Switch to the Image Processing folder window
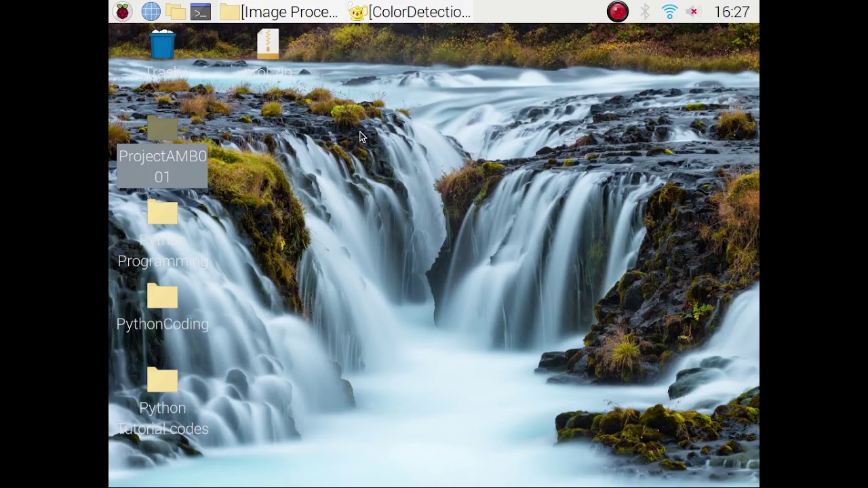Screen dimensions: 868x488 click(279, 12)
